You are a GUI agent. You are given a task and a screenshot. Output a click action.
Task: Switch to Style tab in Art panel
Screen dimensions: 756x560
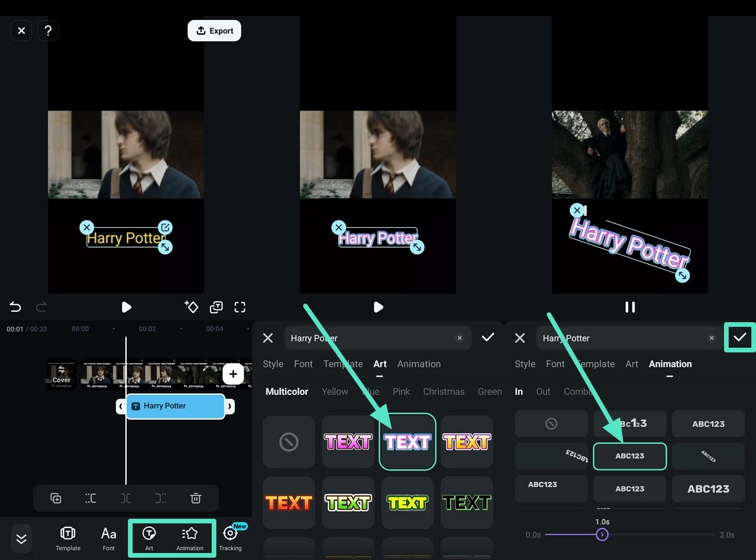(x=273, y=364)
